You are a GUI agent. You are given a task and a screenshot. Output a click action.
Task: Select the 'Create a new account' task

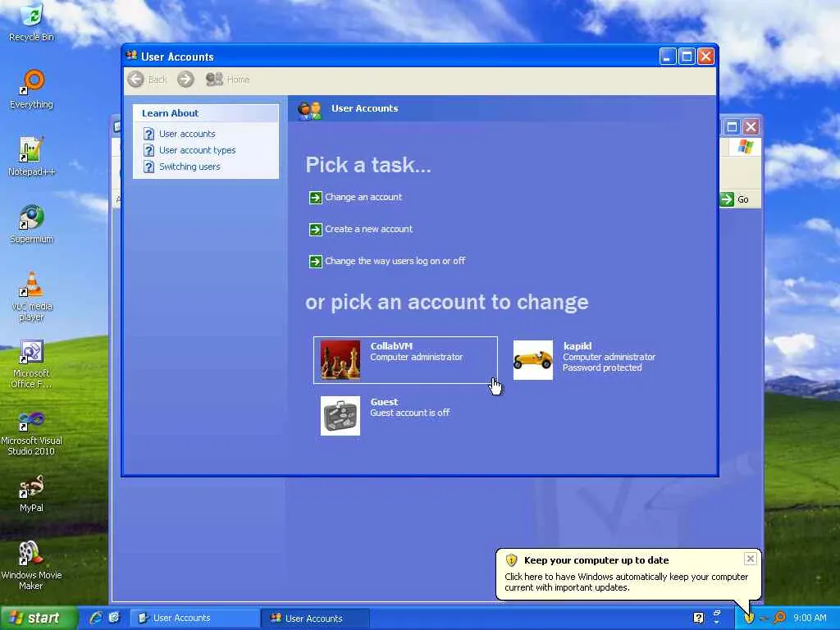pos(368,230)
